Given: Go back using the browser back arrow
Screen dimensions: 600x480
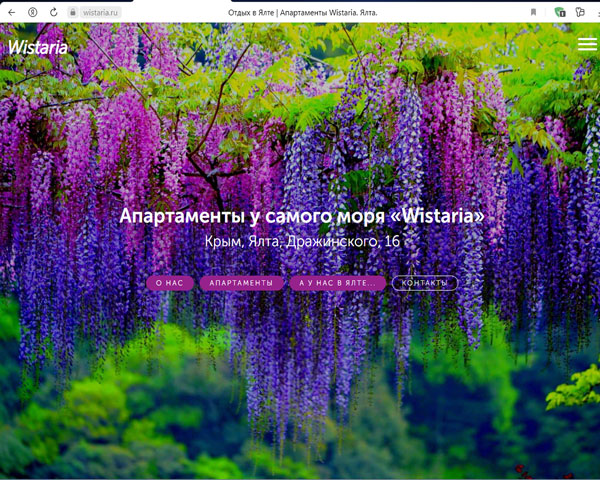Looking at the screenshot, I should point(11,13).
